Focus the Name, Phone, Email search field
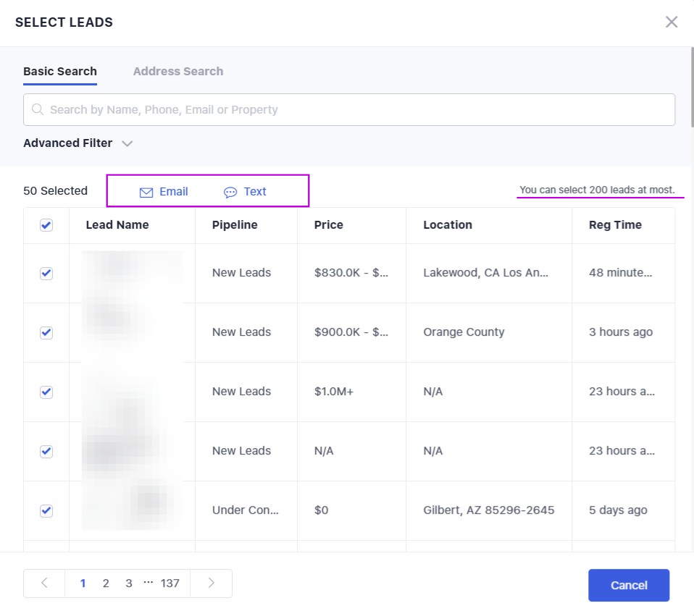Image resolution: width=694 pixels, height=616 pixels. pyautogui.click(x=355, y=110)
